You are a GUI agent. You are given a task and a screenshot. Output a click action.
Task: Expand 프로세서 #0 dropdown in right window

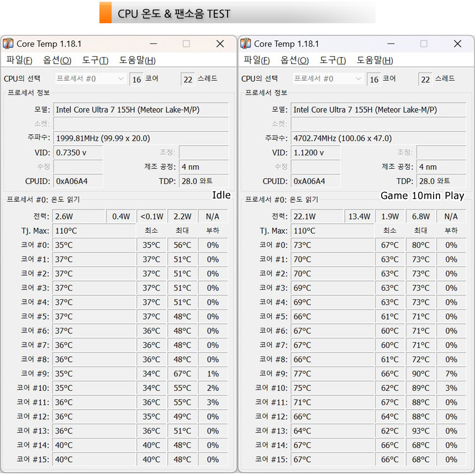tap(328, 79)
